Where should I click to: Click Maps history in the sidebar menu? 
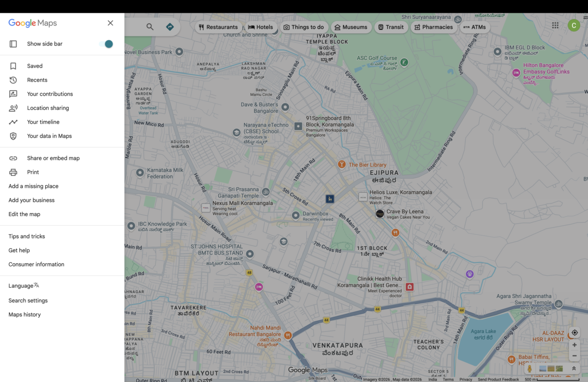(x=24, y=314)
